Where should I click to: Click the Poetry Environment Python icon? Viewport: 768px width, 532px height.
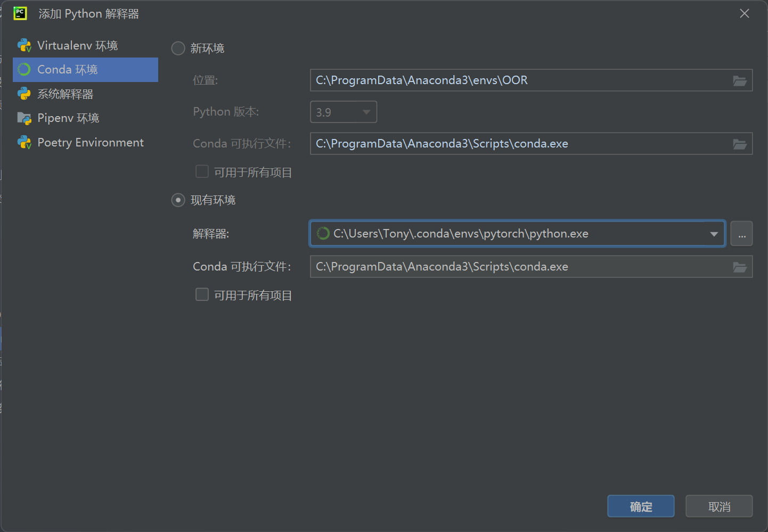click(x=24, y=143)
